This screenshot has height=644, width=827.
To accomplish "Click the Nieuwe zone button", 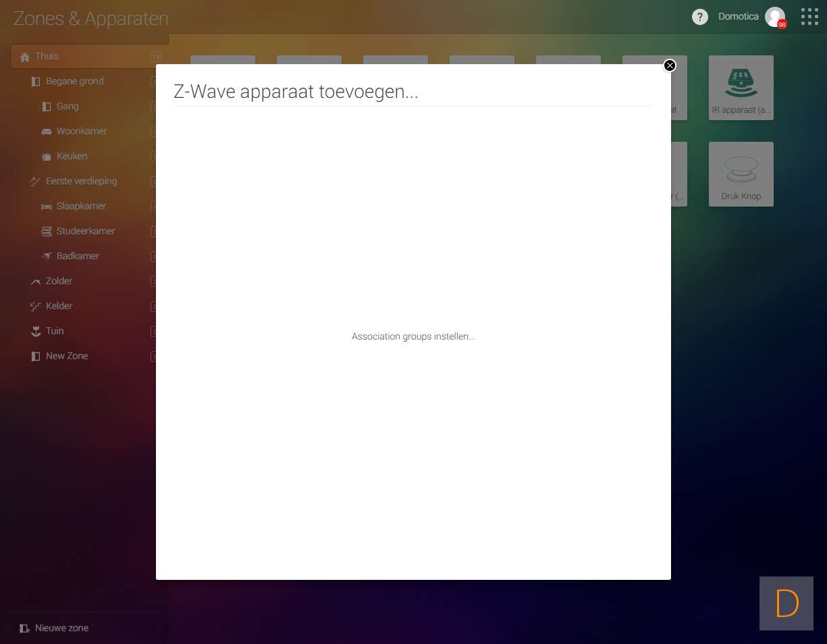I will [55, 628].
